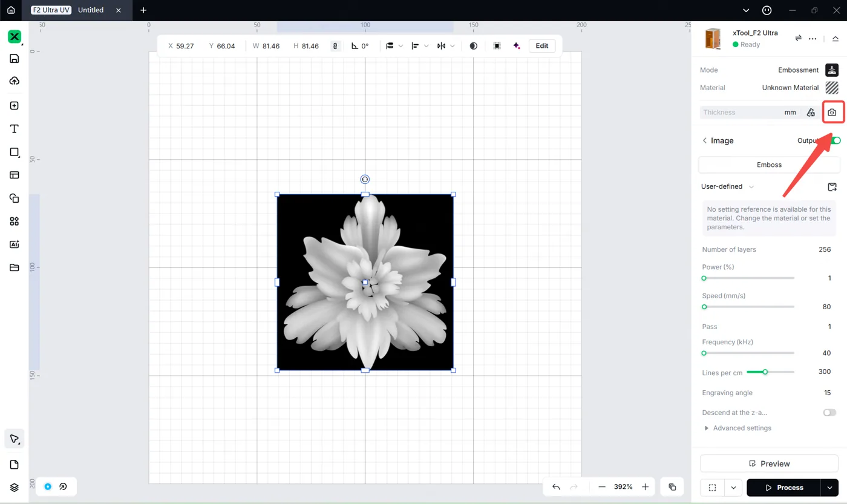Open dropdown arrow next to Process
847x504 pixels.
click(829, 488)
